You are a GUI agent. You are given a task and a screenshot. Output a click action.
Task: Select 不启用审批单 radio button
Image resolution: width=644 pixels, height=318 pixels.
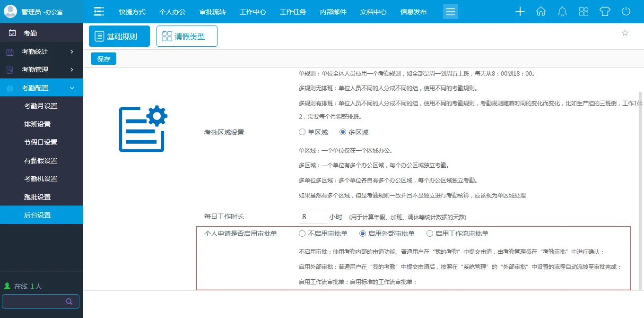[x=302, y=233]
